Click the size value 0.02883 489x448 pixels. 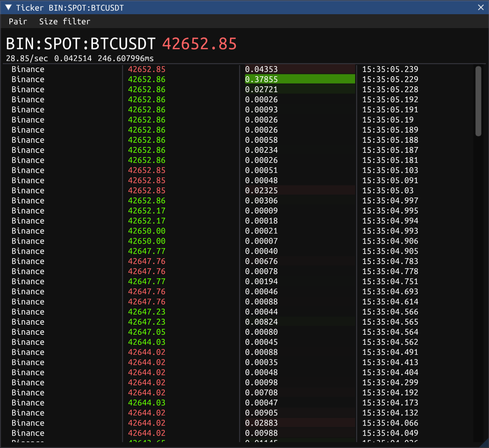coord(261,423)
